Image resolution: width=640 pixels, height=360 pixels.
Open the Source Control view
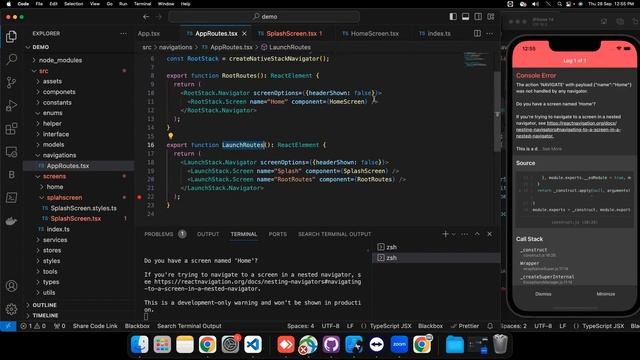(11, 82)
